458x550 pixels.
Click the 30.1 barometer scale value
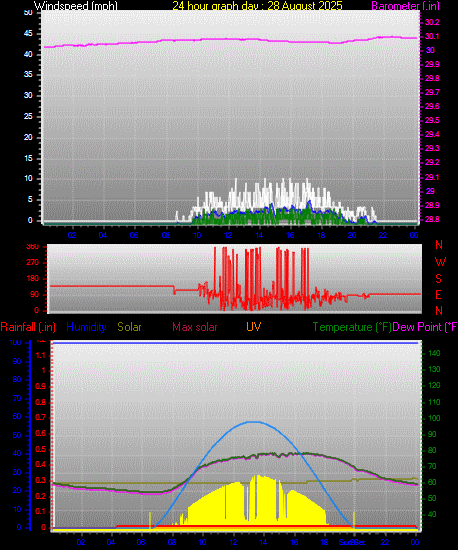point(432,36)
